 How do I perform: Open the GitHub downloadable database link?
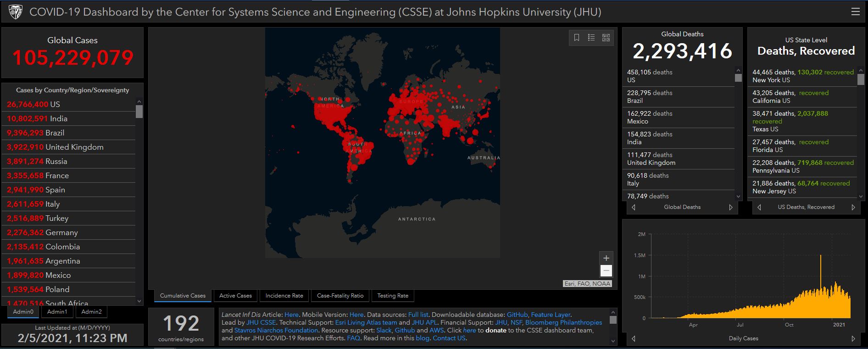point(517,315)
